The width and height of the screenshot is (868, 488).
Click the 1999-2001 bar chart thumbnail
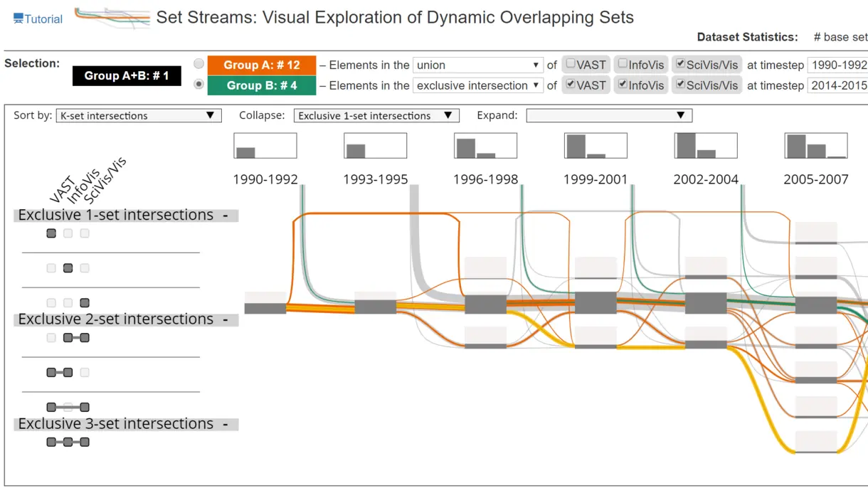point(596,145)
